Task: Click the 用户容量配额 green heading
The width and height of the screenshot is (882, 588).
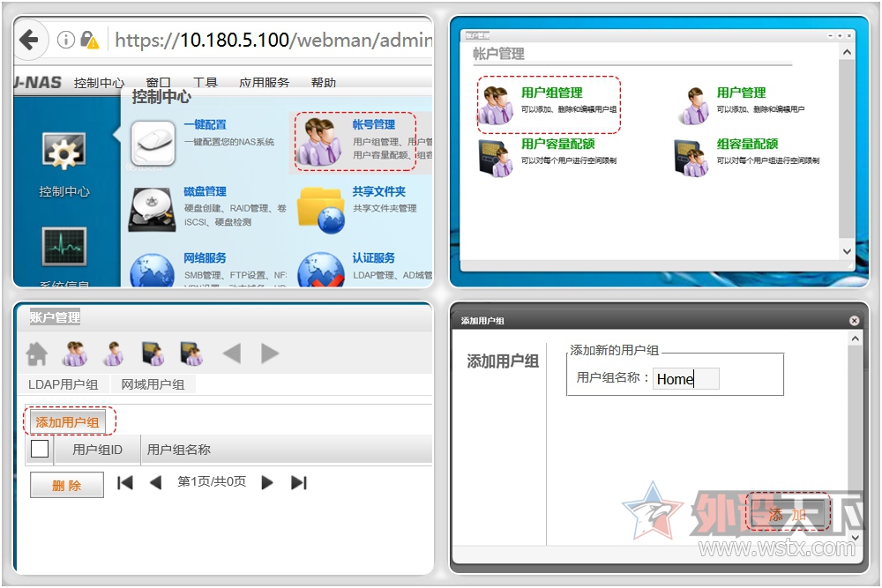Action: point(557,144)
